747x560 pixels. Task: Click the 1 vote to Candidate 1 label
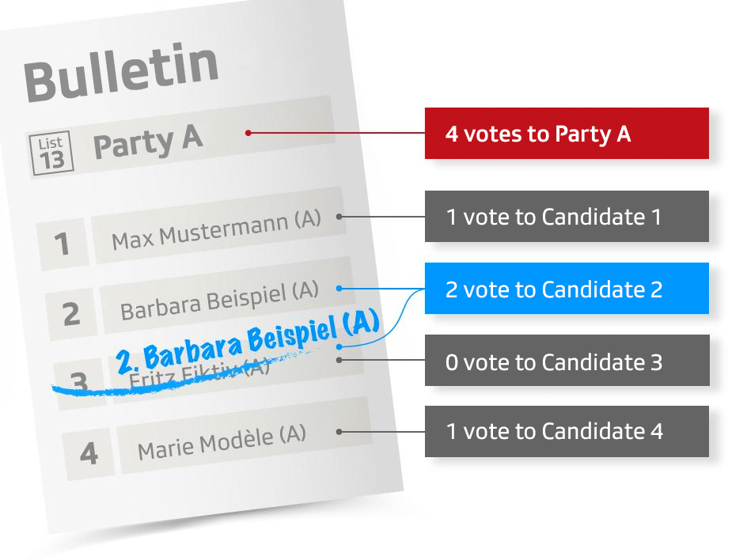(x=567, y=217)
